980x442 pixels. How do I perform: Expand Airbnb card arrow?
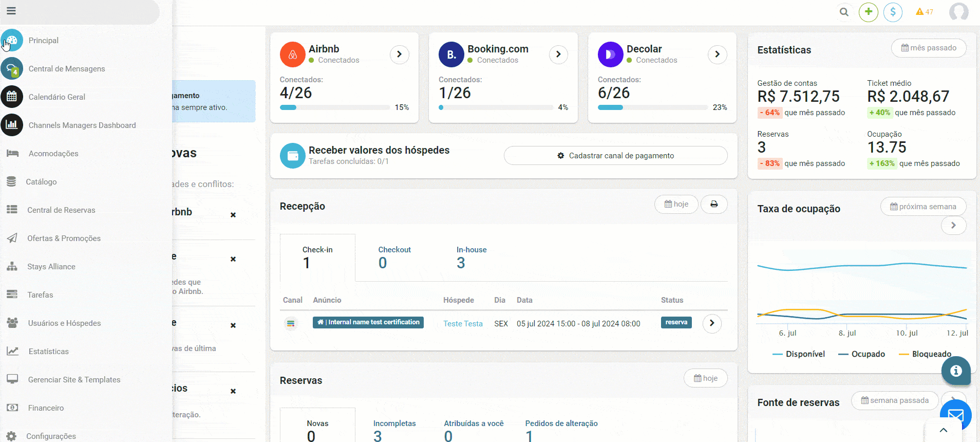pos(400,54)
